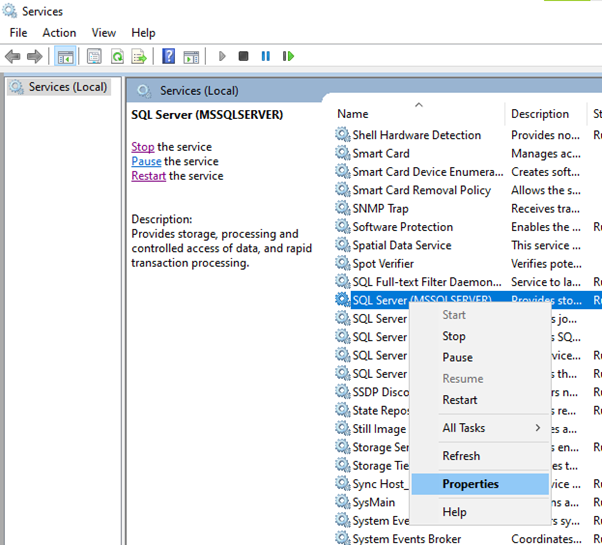
Task: Click 'Verifies pote...' description cell
Action: point(546,264)
